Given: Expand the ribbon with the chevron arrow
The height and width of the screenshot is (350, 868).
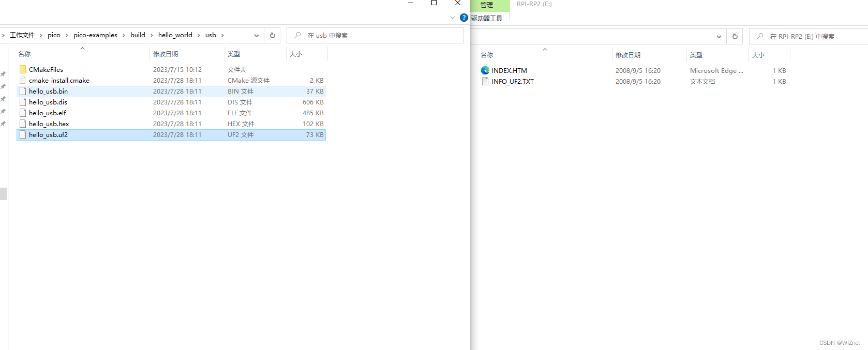Looking at the screenshot, I should (x=453, y=18).
